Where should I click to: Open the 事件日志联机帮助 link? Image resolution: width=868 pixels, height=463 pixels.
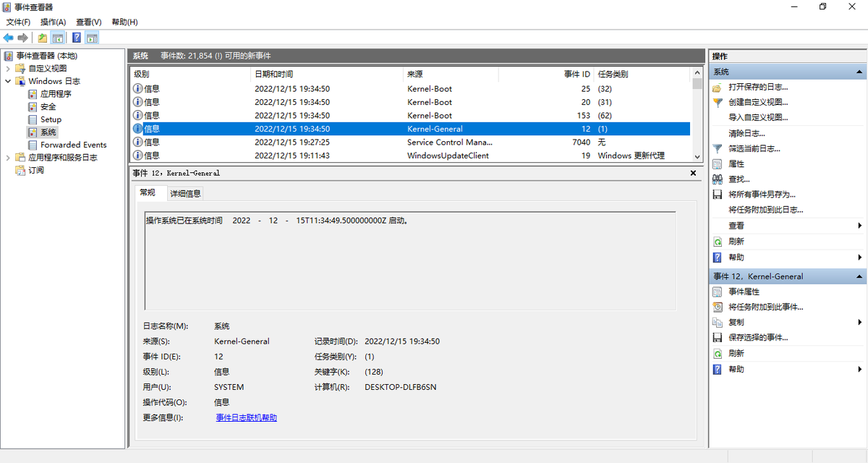click(x=246, y=417)
